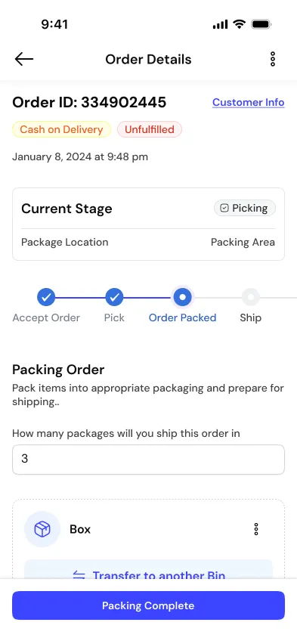Focus the package count input field
This screenshot has height=644, width=297.
pos(148,459)
